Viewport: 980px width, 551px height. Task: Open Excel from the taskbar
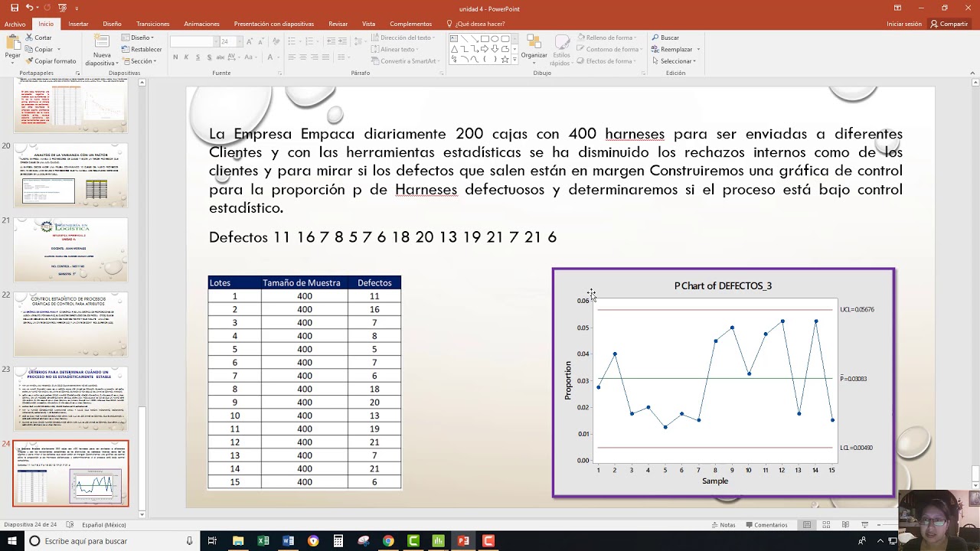click(263, 541)
